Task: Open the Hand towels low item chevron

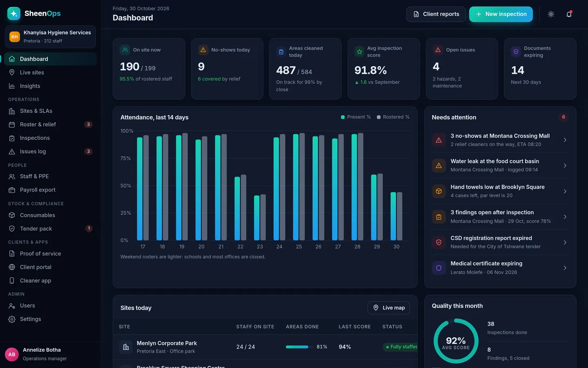Action: point(565,191)
